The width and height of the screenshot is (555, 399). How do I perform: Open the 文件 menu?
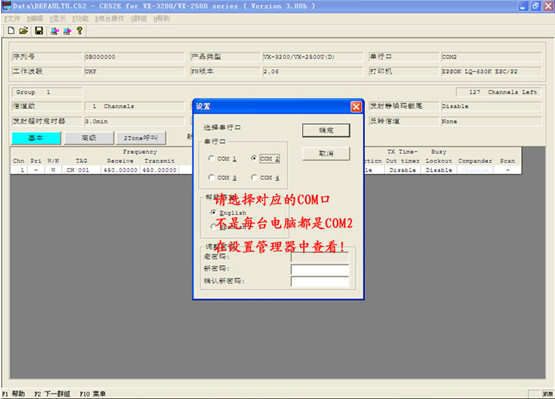12,18
